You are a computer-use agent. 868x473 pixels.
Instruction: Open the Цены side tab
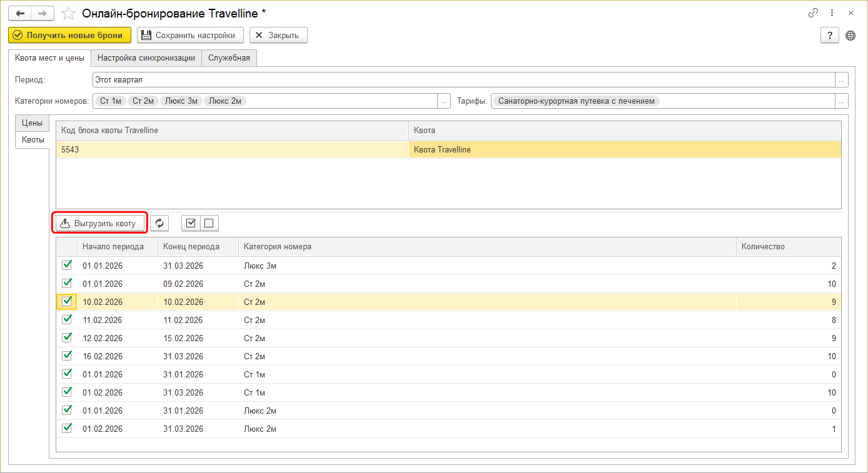click(x=32, y=123)
